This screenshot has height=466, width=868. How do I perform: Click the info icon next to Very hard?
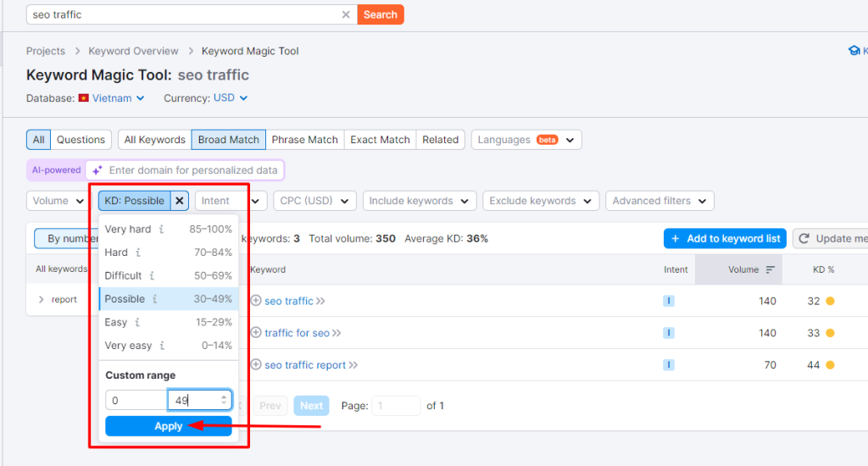tap(161, 230)
